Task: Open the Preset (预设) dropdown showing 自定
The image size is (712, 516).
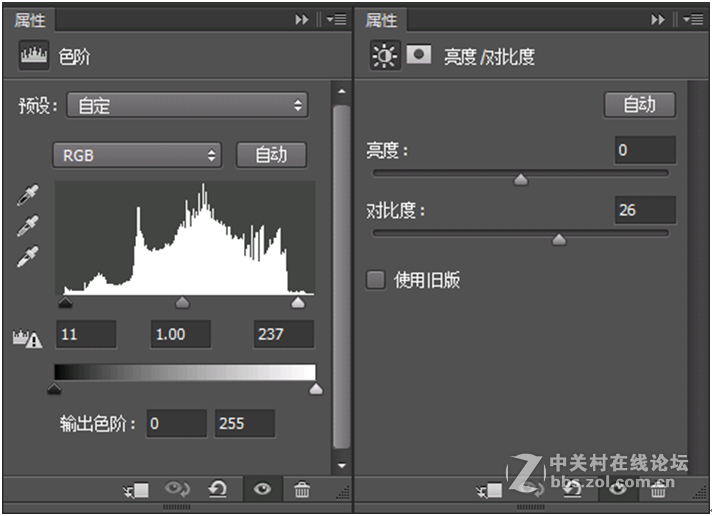Action: [187, 105]
